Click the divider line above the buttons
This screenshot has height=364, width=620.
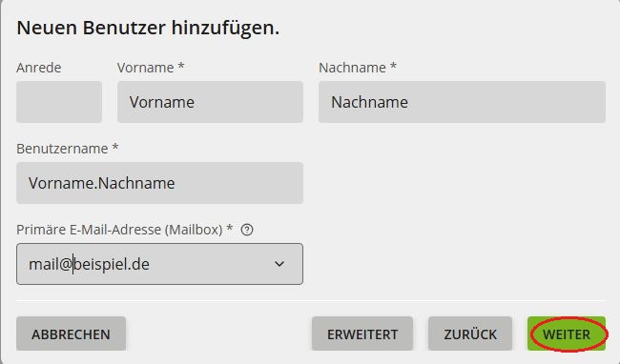pyautogui.click(x=311, y=300)
